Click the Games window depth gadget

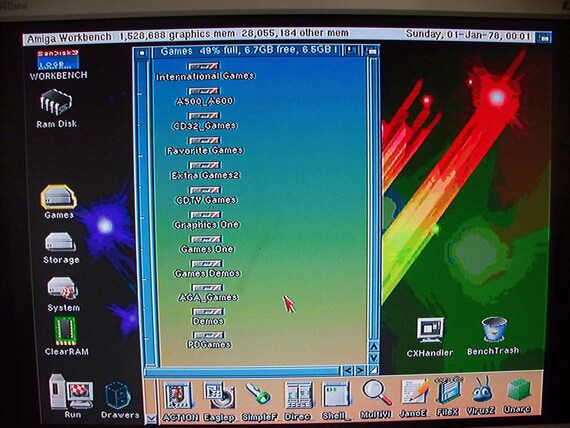(x=372, y=51)
